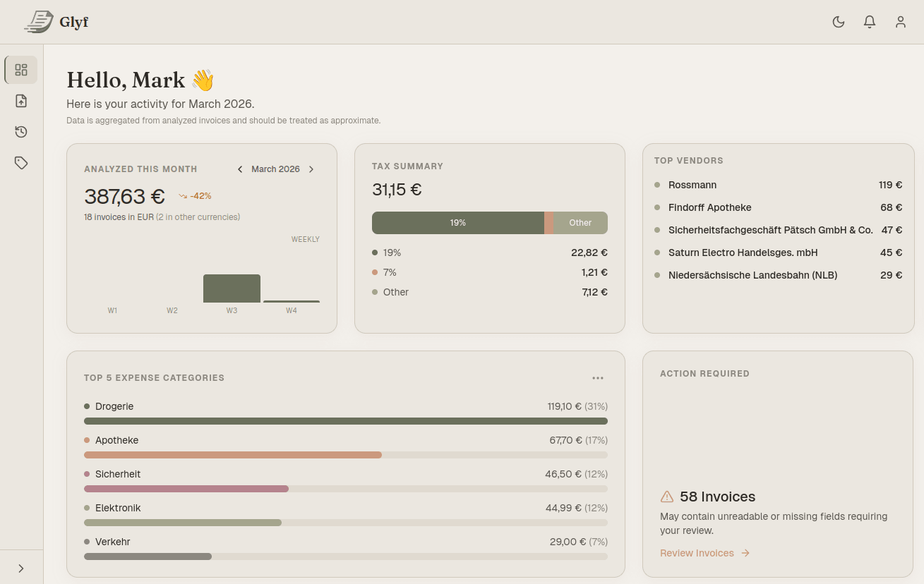Toggle dark mode moon icon

pos(839,22)
